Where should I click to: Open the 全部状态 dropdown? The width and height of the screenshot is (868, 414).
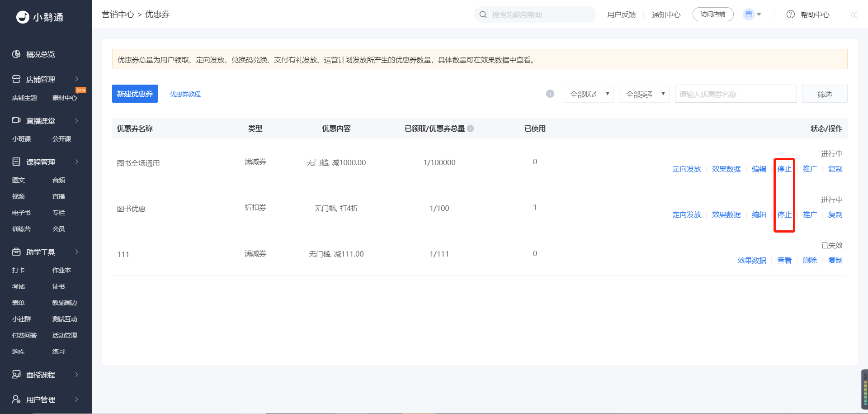click(x=588, y=94)
